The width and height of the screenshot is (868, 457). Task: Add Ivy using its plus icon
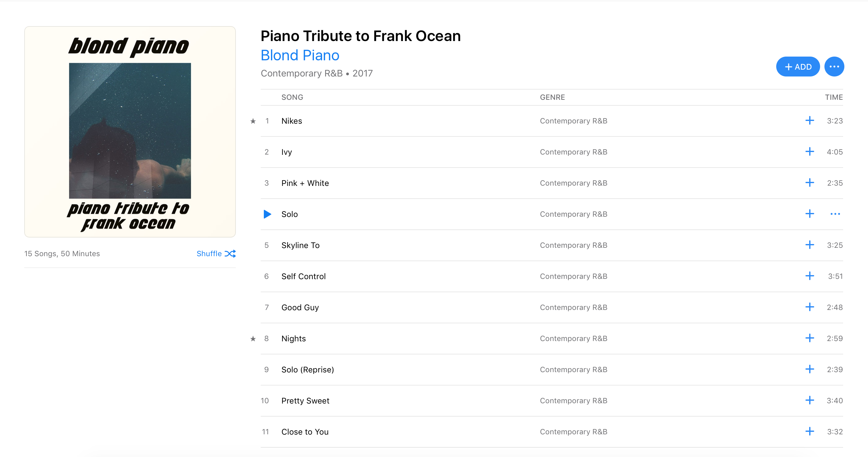coord(810,151)
